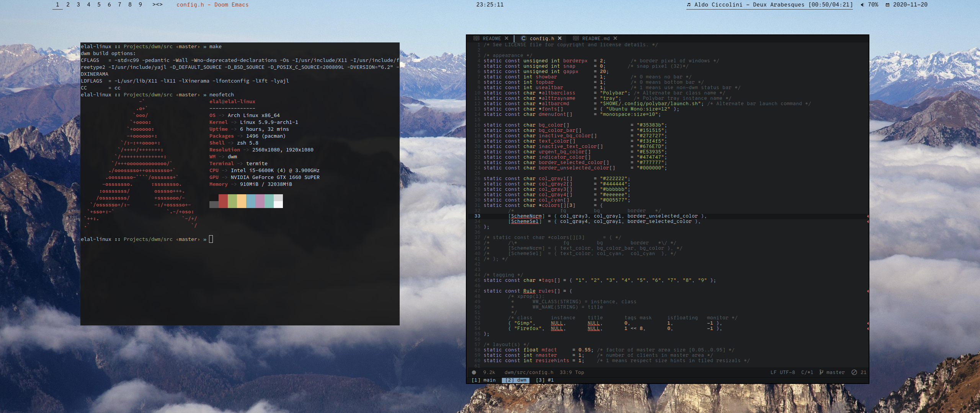Close the config.h tab via its X
The image size is (980, 413).
(560, 38)
